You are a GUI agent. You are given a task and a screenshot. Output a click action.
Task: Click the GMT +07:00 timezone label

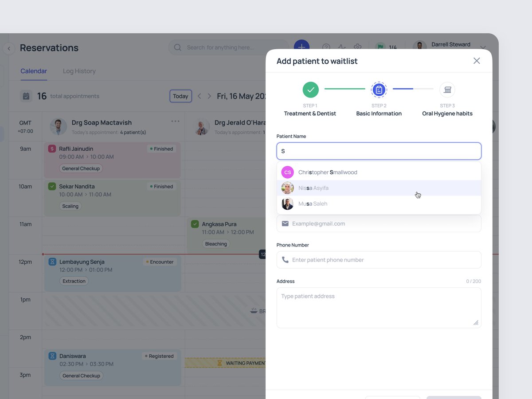[25, 127]
